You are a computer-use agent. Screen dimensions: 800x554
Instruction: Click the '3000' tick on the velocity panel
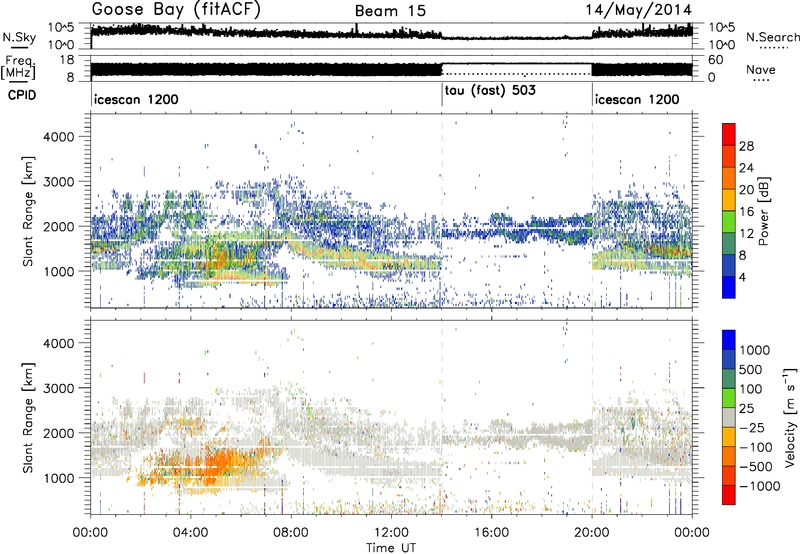click(x=58, y=388)
